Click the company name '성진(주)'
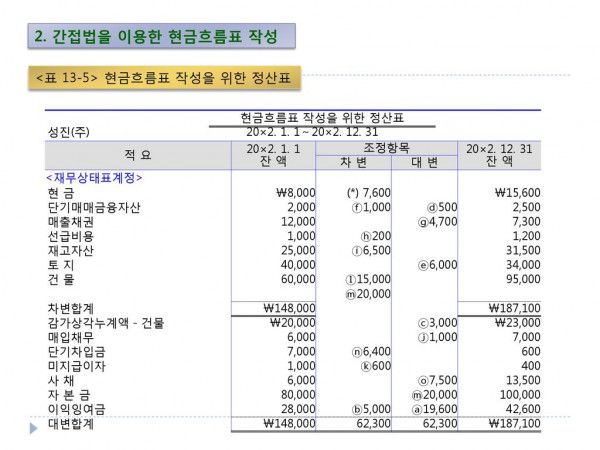Screen dimensions: 600x450 click(68, 132)
